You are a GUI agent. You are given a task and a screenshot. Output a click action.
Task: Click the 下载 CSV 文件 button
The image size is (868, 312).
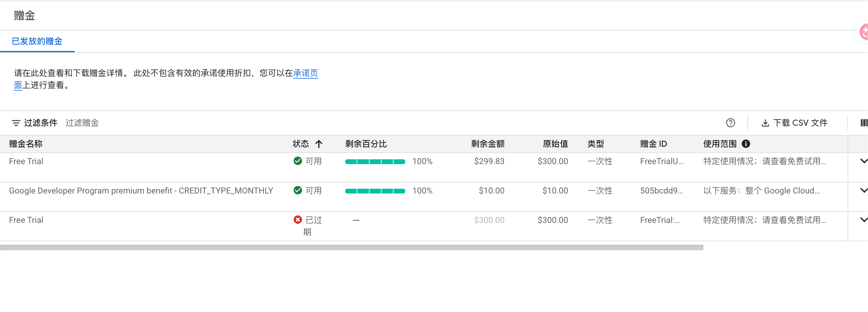(x=794, y=123)
